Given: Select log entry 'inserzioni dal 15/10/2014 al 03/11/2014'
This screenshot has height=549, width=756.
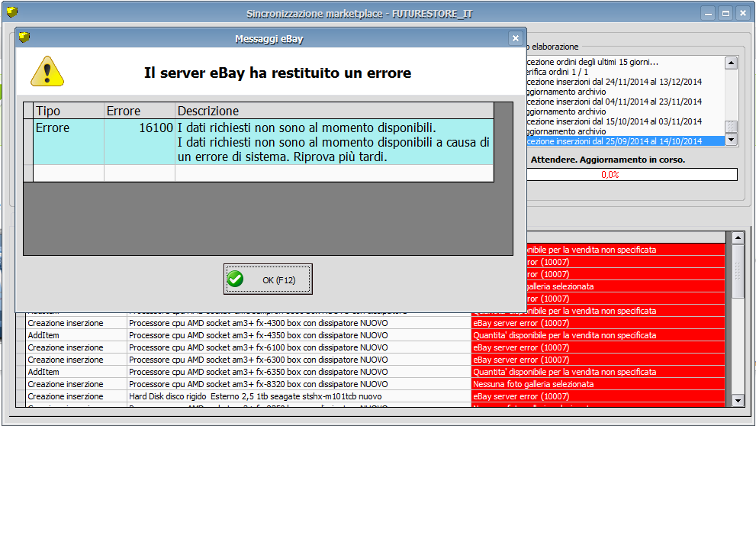Looking at the screenshot, I should click(626, 121).
